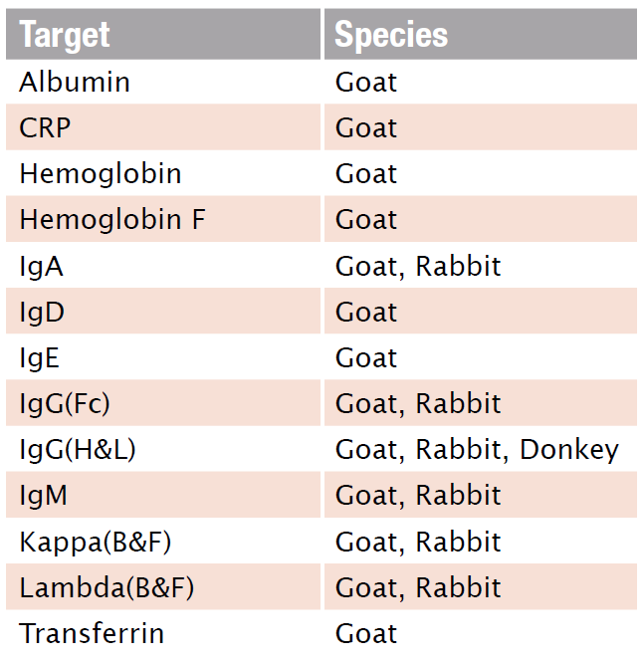
Task: Select the IgG(Fc) target cell
Action: (x=65, y=403)
